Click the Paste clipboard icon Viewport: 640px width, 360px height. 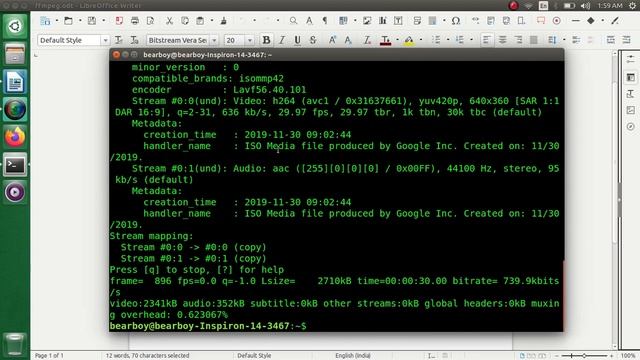(x=200, y=21)
